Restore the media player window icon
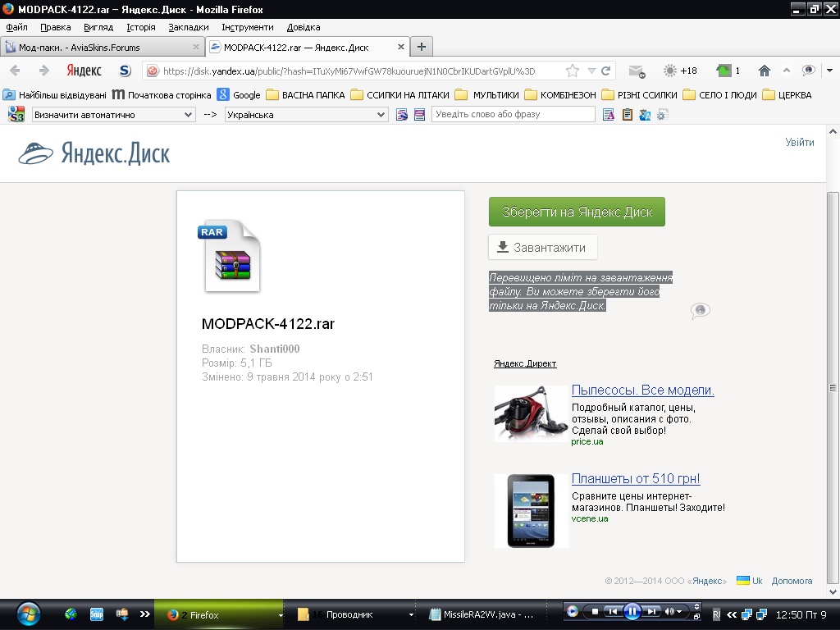Screen dimensions: 840x630 (697, 617)
